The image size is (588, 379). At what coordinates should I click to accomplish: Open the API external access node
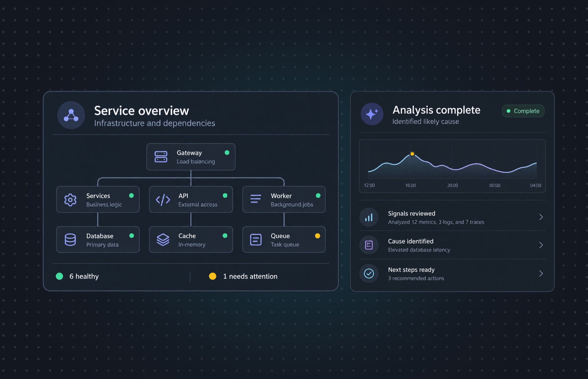(x=191, y=200)
